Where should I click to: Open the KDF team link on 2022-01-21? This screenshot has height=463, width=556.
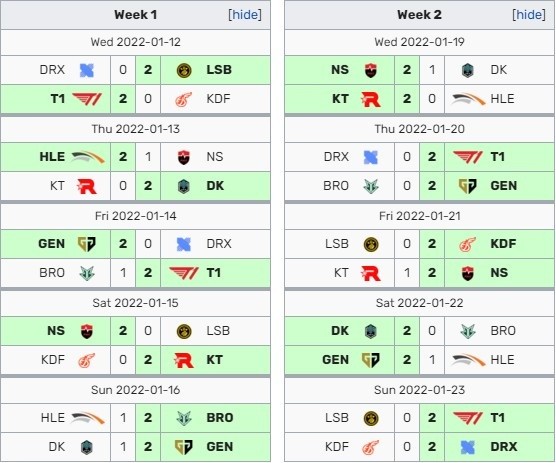pyautogui.click(x=503, y=244)
